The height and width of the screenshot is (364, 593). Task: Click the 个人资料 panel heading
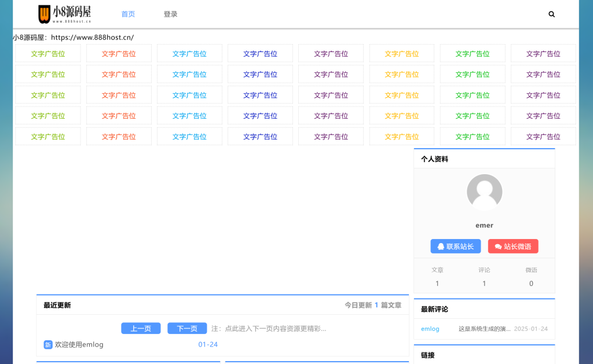tap(434, 159)
